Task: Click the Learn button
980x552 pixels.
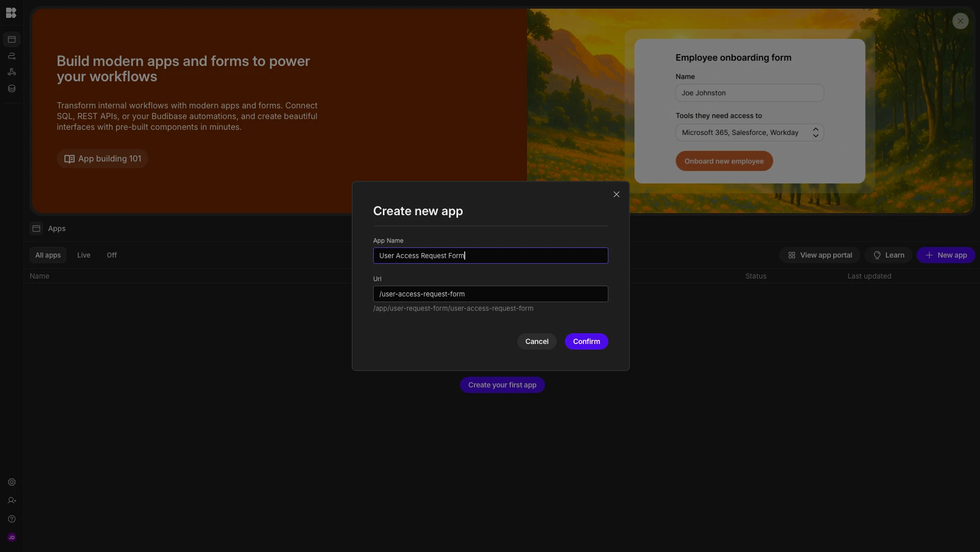Action: pyautogui.click(x=888, y=255)
